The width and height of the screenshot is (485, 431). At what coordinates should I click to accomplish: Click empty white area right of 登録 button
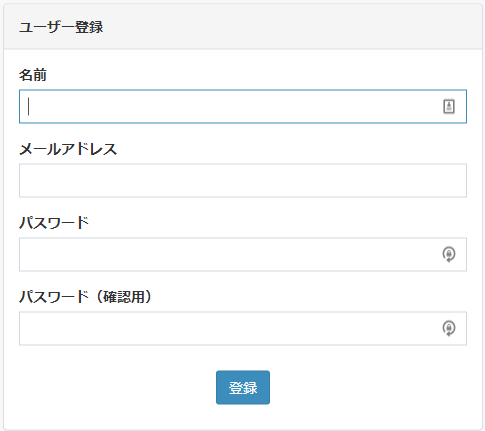click(368, 387)
